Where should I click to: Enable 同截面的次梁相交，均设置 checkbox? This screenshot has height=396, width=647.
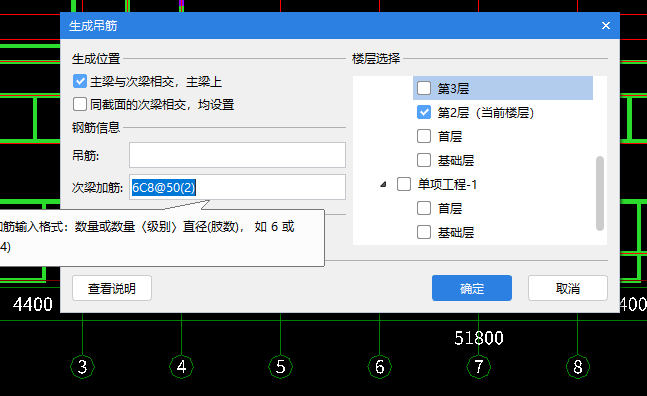click(80, 104)
